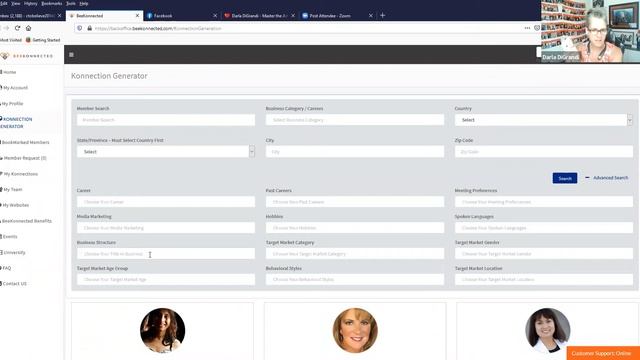The height and width of the screenshot is (360, 640).
Task: Click the Zip Code input field
Action: tap(544, 151)
